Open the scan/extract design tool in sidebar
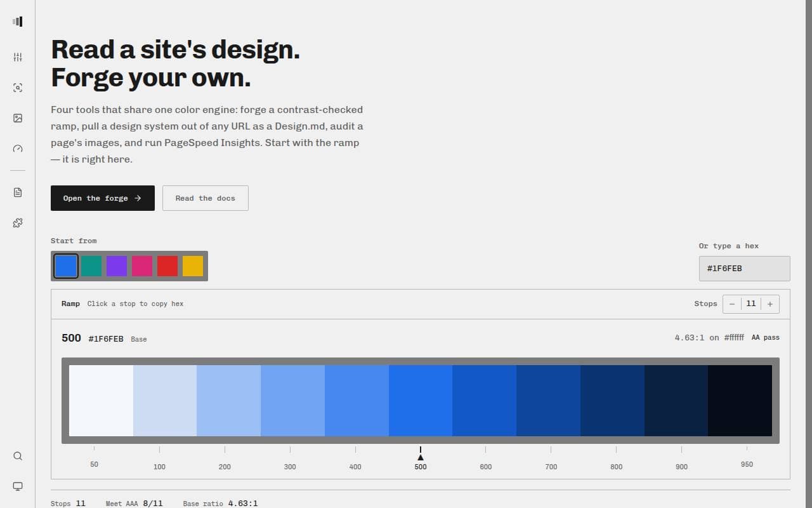Screen dimensions: 812x508 click(18, 88)
